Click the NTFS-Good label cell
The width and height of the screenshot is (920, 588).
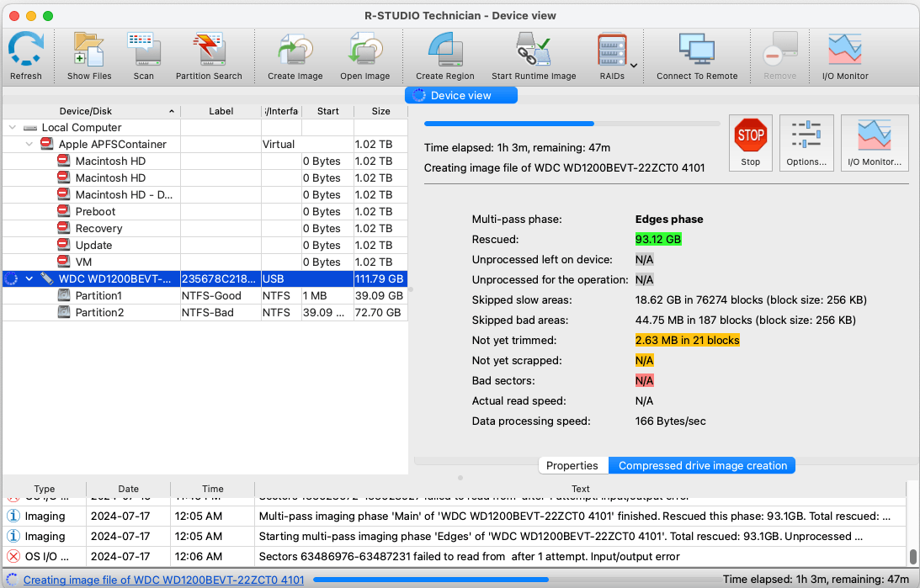pyautogui.click(x=221, y=295)
